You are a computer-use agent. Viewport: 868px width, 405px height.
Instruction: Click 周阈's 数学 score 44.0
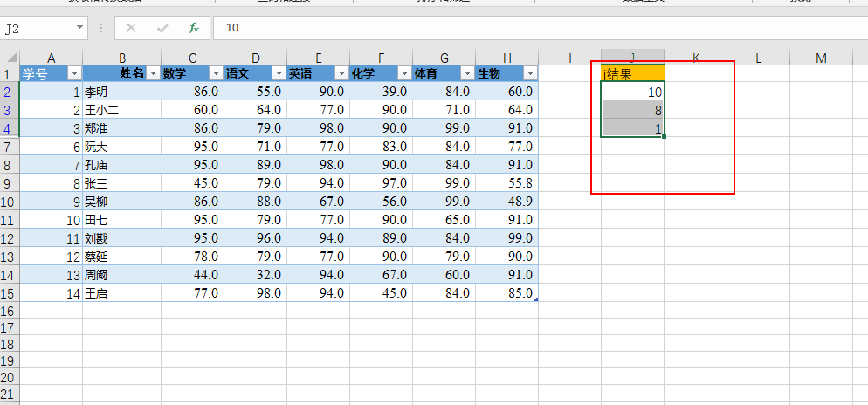pyautogui.click(x=193, y=275)
